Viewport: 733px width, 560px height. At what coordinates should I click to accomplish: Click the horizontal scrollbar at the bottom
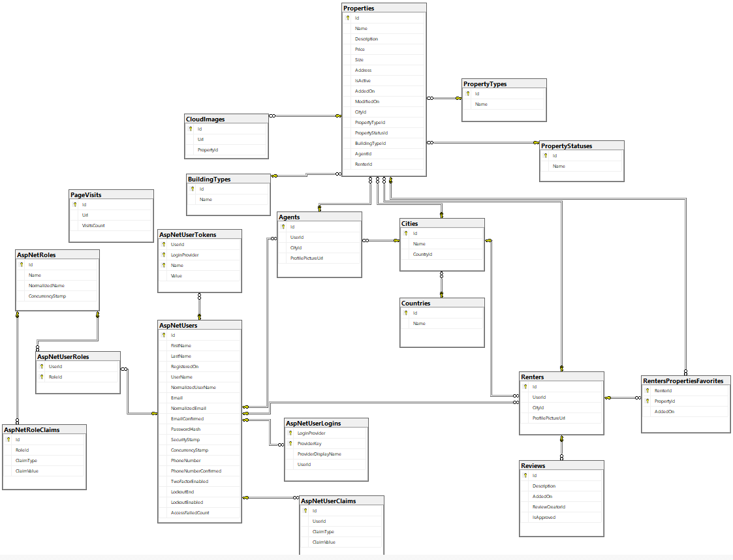[x=366, y=556]
